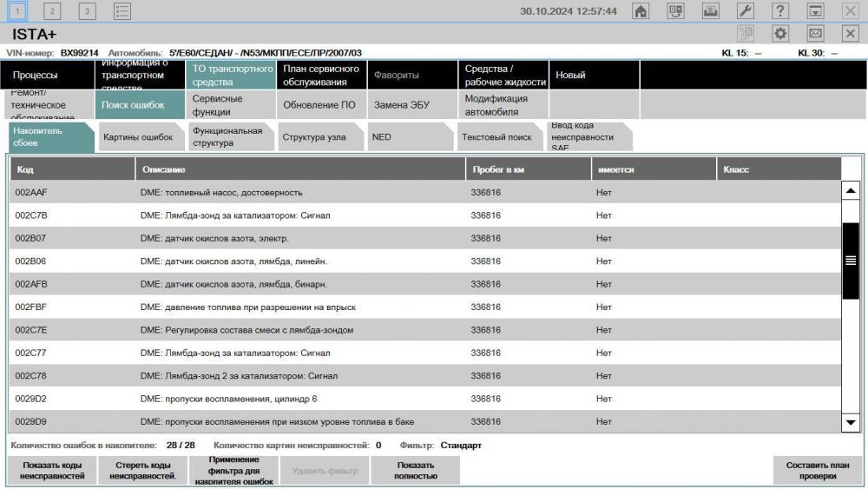
Task: Open Сервисные функции submenu
Action: 231,105
